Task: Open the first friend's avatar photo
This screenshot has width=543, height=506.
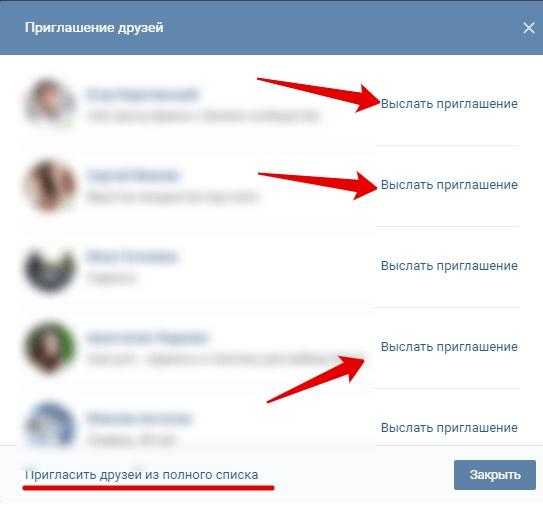Action: coord(50,102)
